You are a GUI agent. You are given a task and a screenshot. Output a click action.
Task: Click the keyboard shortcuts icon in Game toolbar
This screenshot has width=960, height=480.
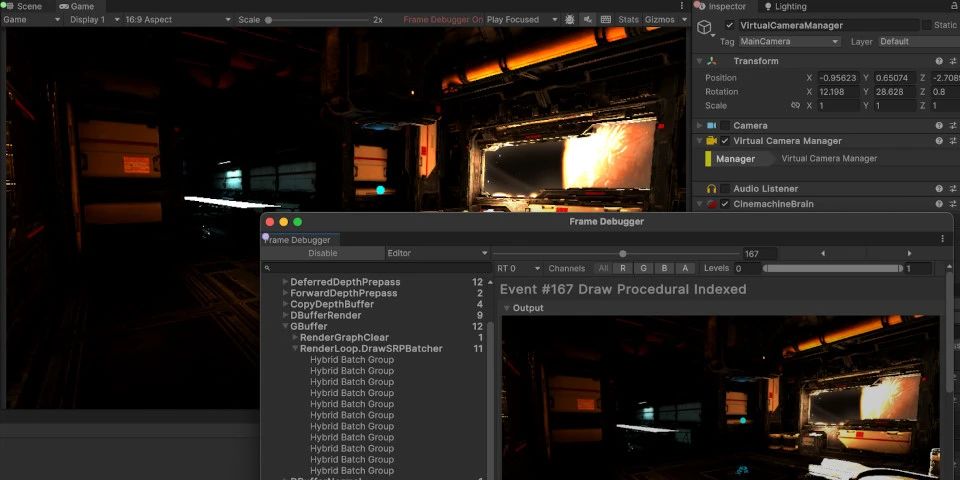(606, 19)
